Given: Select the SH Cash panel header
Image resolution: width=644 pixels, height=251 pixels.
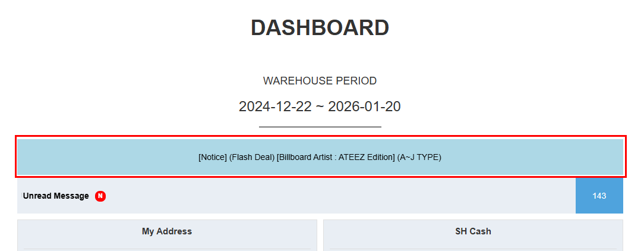Looking at the screenshot, I should click(x=473, y=231).
